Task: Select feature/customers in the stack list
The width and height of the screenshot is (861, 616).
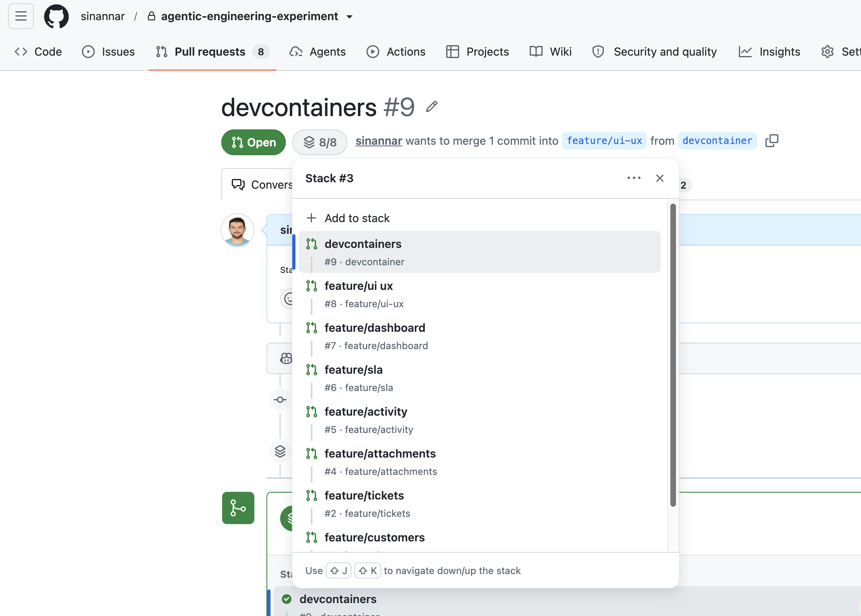Action: tap(480, 538)
